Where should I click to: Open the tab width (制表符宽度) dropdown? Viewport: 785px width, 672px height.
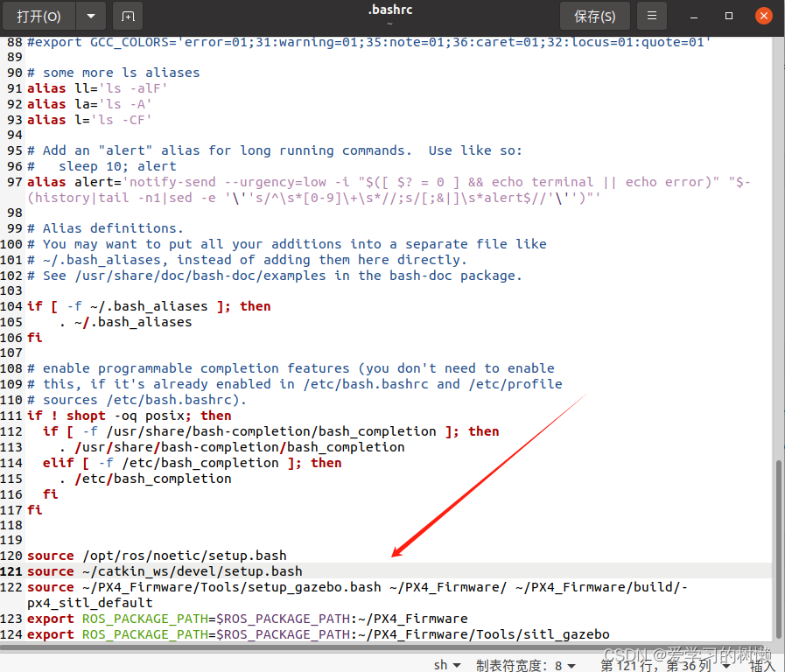(x=525, y=664)
